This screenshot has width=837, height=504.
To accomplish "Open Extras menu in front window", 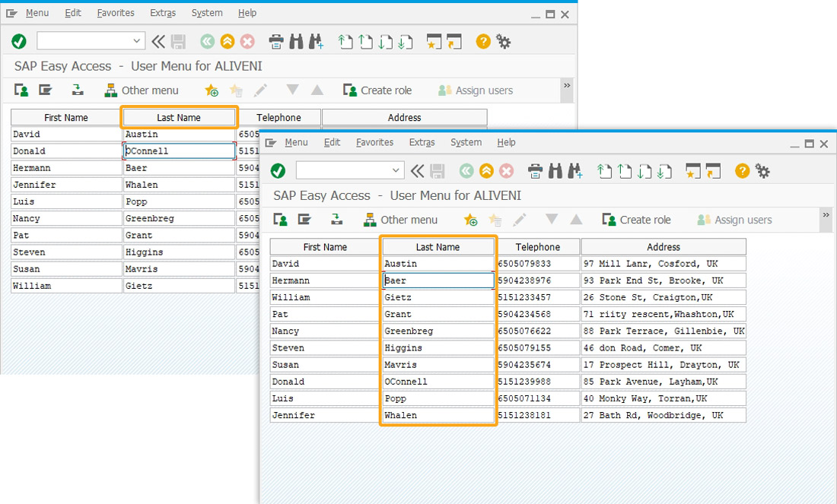I will [x=422, y=142].
